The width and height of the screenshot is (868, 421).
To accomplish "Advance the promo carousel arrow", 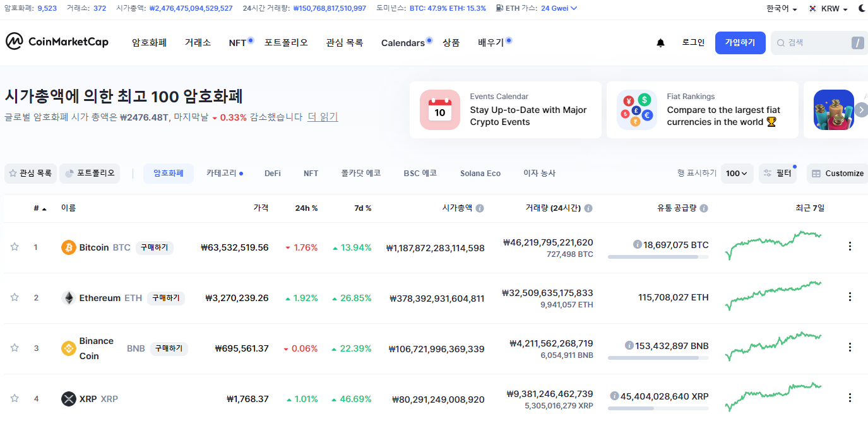I will 862,110.
